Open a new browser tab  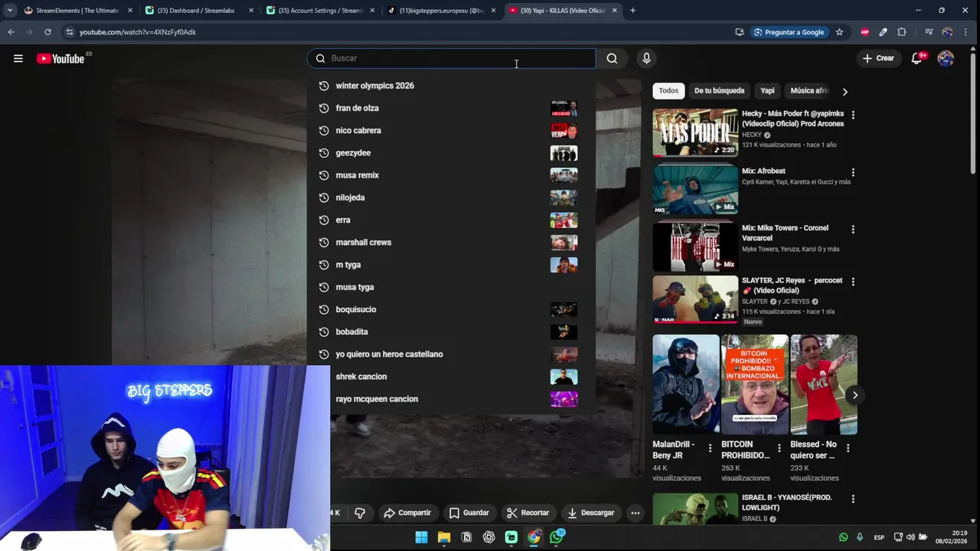pos(632,11)
